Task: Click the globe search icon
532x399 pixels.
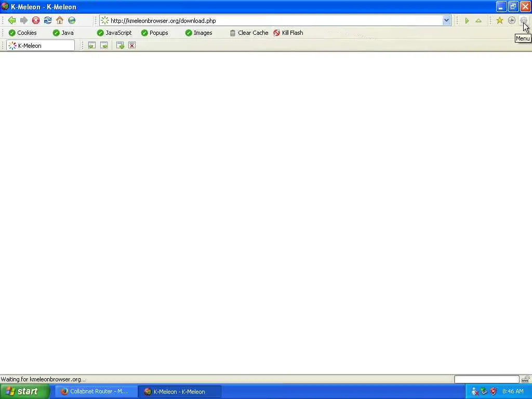Action: [x=72, y=20]
